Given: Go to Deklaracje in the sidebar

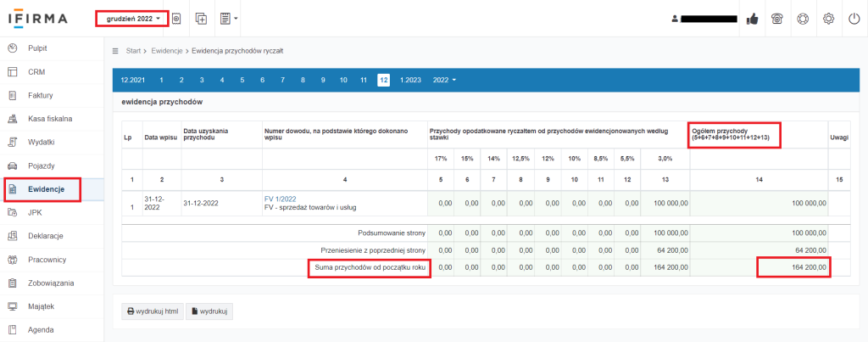Looking at the screenshot, I should (45, 235).
